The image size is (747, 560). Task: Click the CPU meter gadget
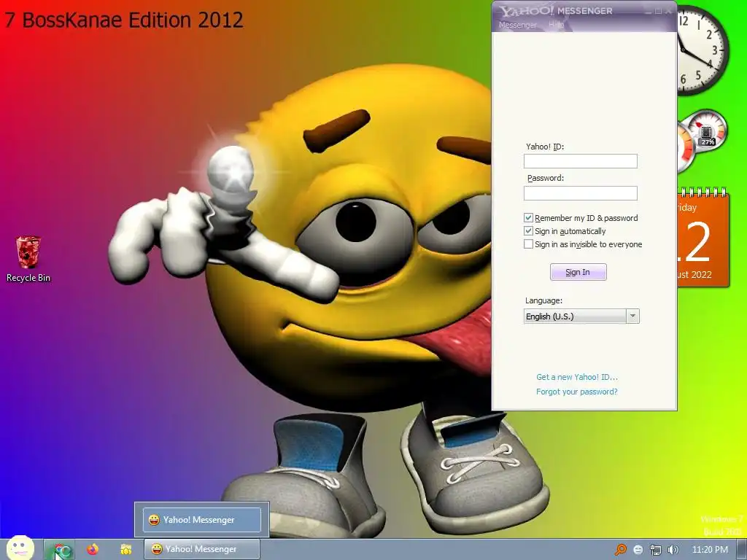click(x=702, y=141)
